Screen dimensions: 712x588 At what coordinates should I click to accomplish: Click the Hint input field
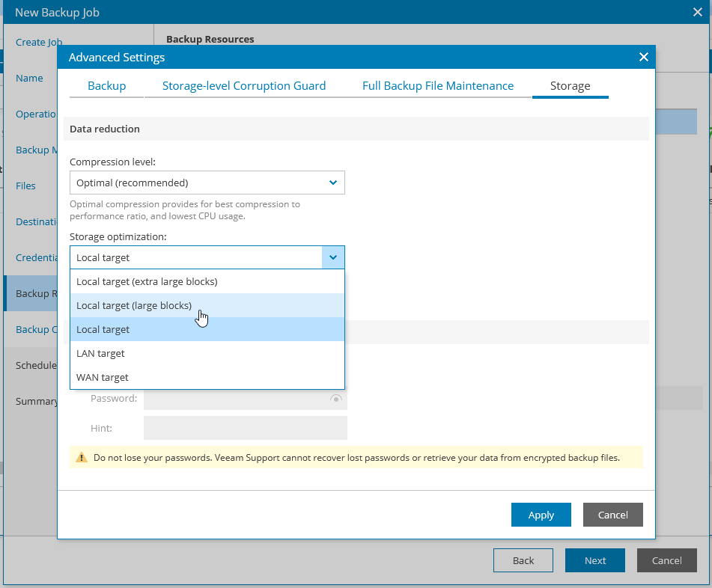(x=245, y=427)
